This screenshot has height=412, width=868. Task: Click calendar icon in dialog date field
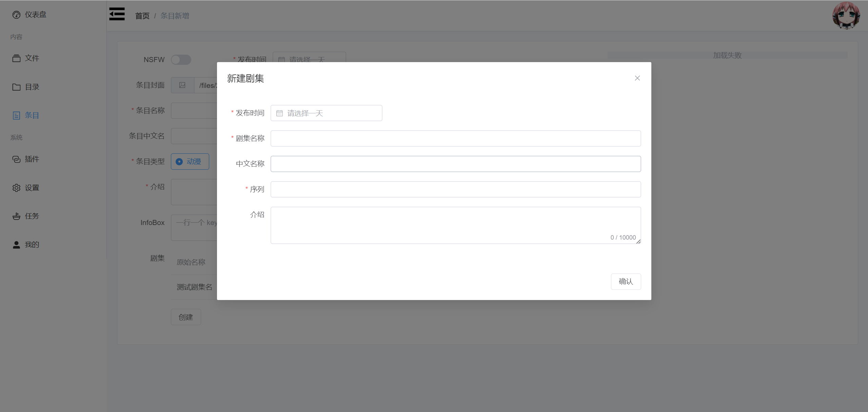click(279, 113)
